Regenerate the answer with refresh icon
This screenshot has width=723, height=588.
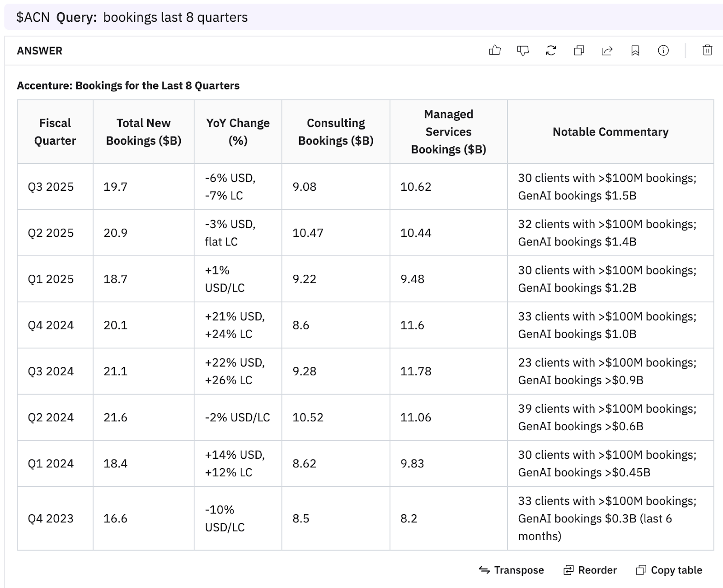click(551, 51)
